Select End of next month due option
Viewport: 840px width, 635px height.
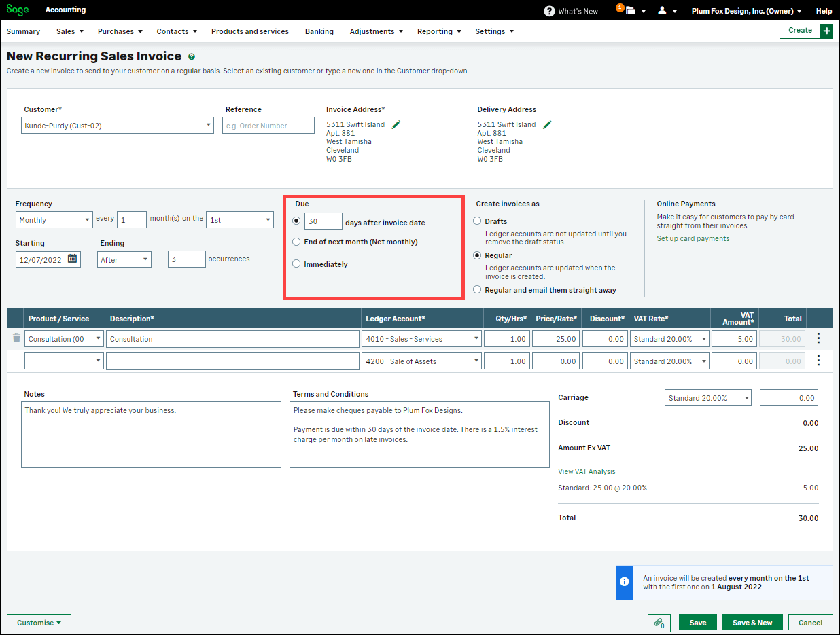tap(296, 242)
